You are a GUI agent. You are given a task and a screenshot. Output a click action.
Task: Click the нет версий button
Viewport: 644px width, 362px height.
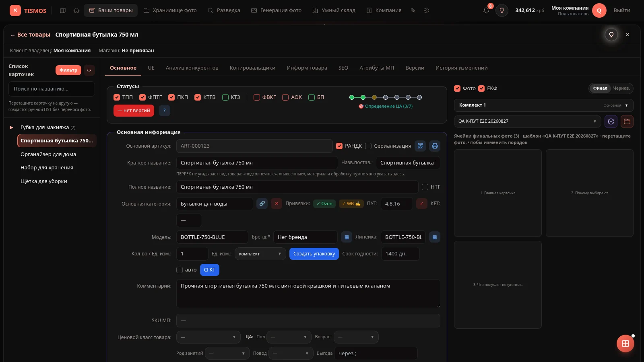(134, 111)
